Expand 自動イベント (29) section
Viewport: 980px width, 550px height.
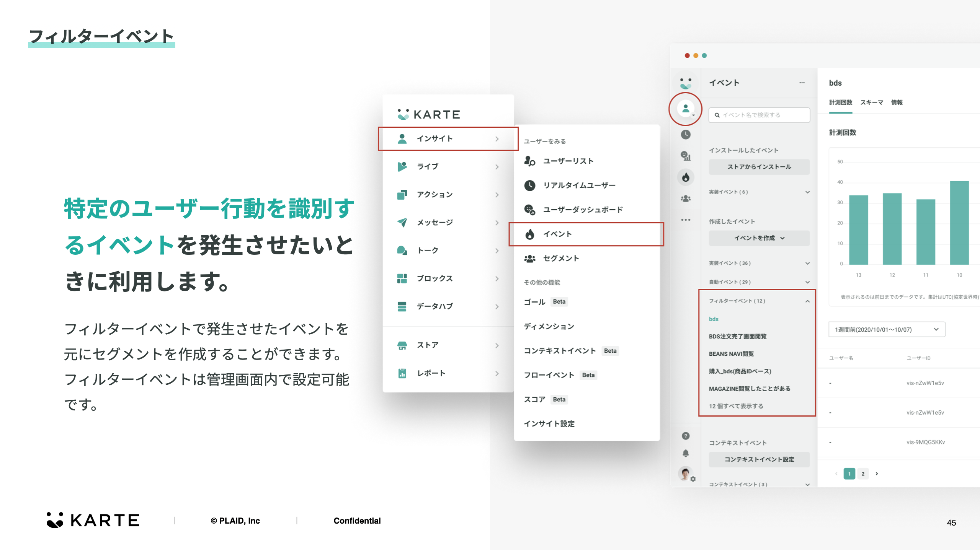[x=759, y=282]
